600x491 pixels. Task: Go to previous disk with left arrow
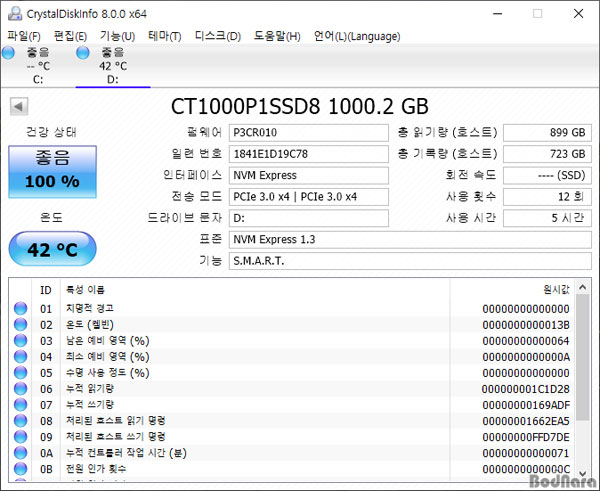(19, 106)
